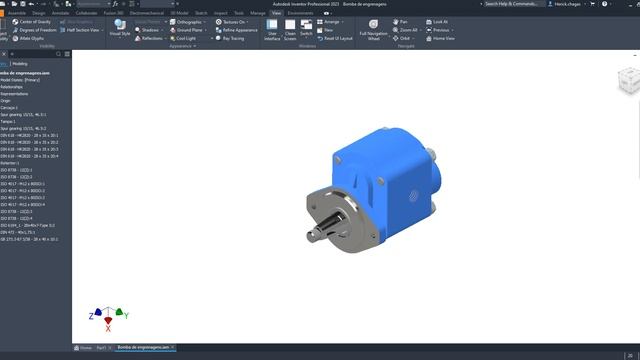Click the User Interface button
Image resolution: width=640 pixels, height=360 pixels.
pyautogui.click(x=272, y=30)
